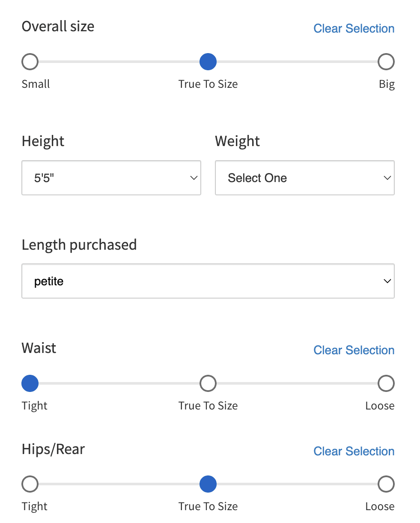The image size is (420, 523).
Task: Select Loose for Waist
Action: (386, 384)
